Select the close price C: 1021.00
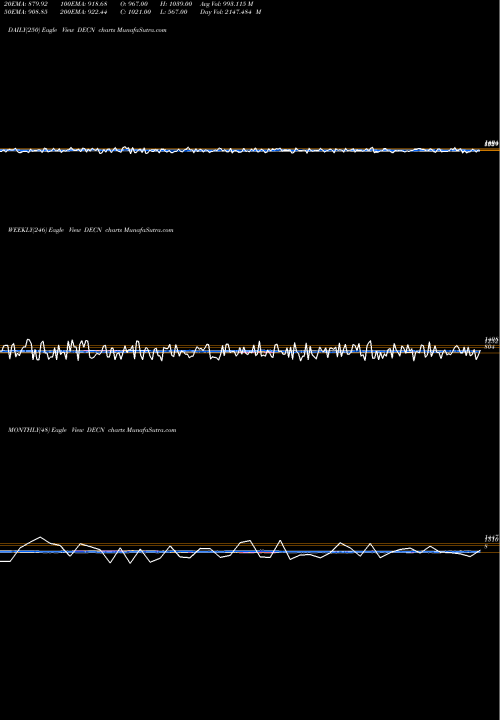This screenshot has height=720, width=500. 135,12
